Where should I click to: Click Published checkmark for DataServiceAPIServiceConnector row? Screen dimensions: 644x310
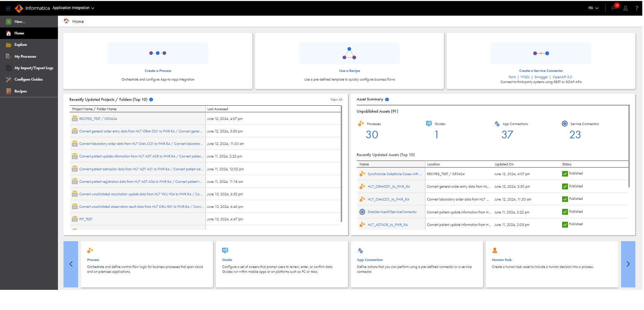(x=565, y=212)
